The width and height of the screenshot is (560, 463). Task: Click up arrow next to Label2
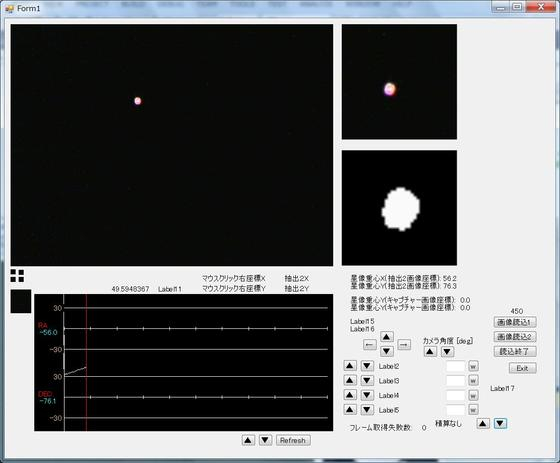[x=350, y=366]
